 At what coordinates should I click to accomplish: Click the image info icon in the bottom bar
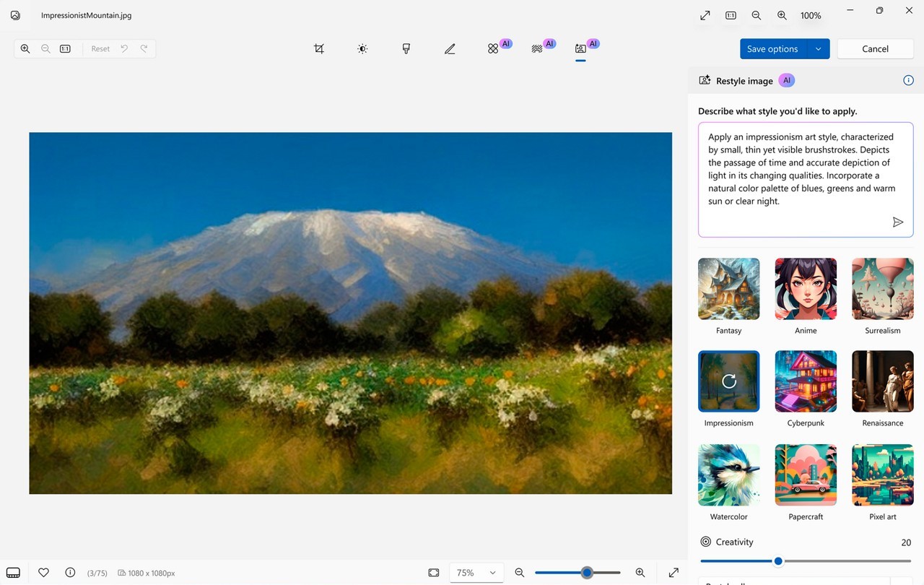click(70, 573)
